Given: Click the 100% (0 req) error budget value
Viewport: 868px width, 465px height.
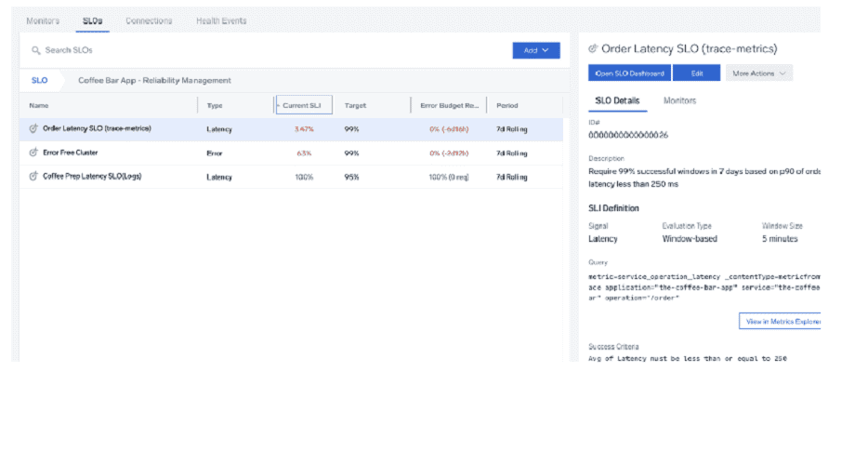Looking at the screenshot, I should point(449,178).
